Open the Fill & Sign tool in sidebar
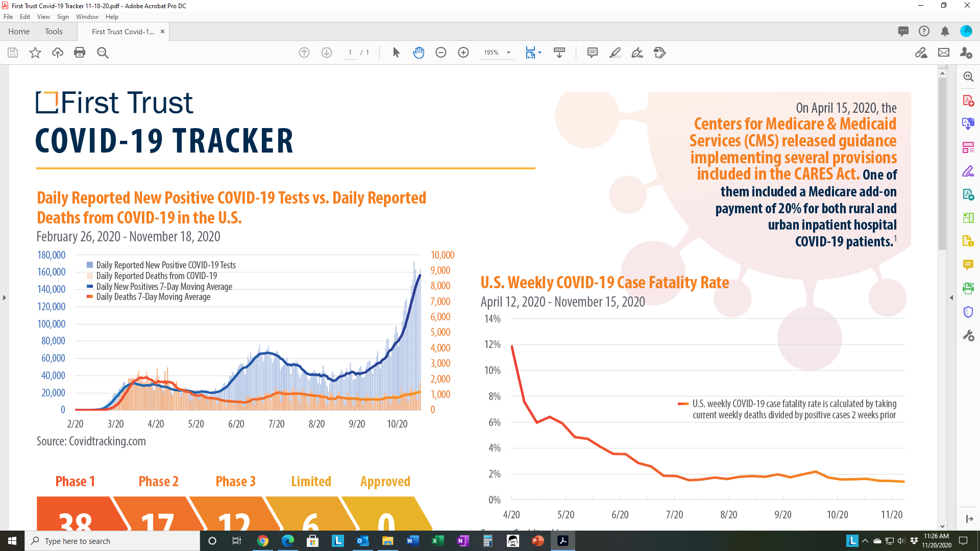980x551 pixels. [x=968, y=171]
